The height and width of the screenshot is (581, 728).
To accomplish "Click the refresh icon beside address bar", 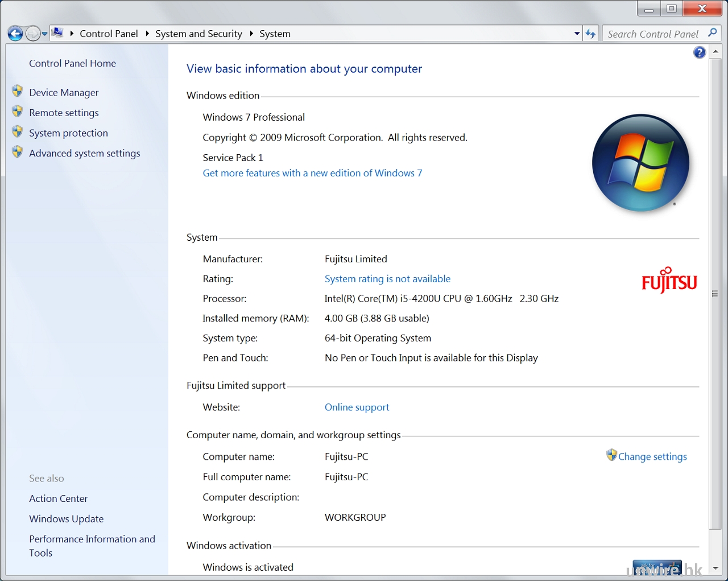I will point(591,34).
